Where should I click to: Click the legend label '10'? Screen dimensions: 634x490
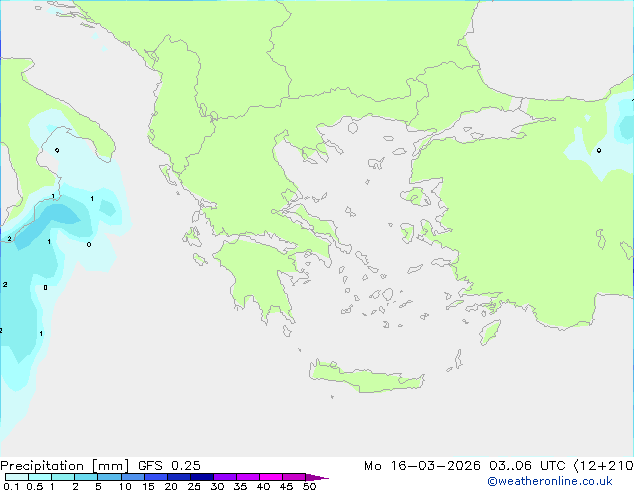pyautogui.click(x=125, y=486)
